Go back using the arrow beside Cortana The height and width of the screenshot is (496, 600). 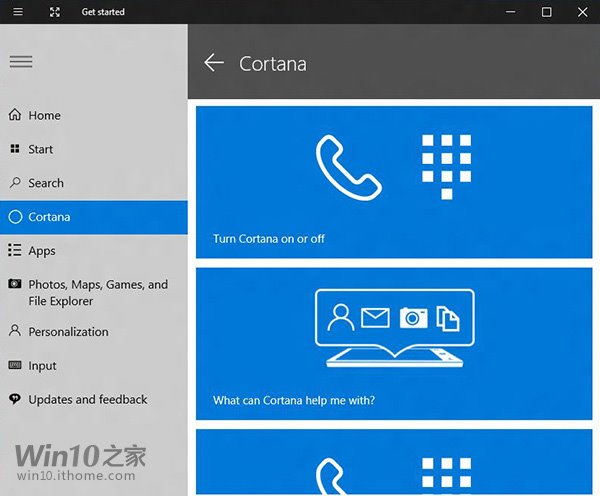click(x=214, y=62)
